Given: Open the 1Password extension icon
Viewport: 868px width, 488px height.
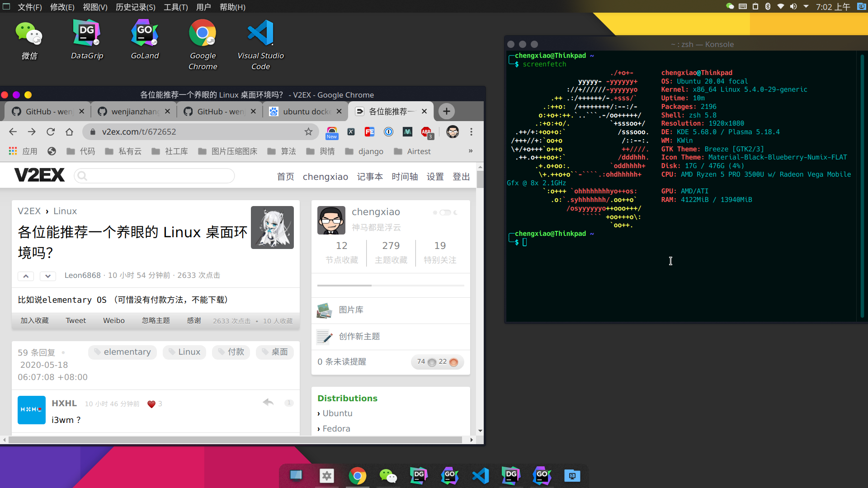Looking at the screenshot, I should click(388, 131).
